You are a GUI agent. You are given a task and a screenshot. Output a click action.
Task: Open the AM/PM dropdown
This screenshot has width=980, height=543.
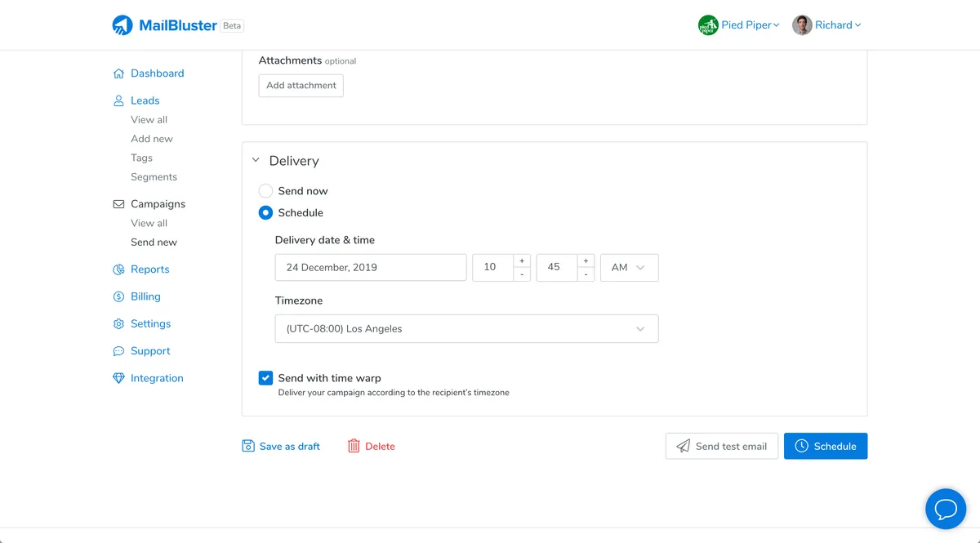tap(629, 268)
